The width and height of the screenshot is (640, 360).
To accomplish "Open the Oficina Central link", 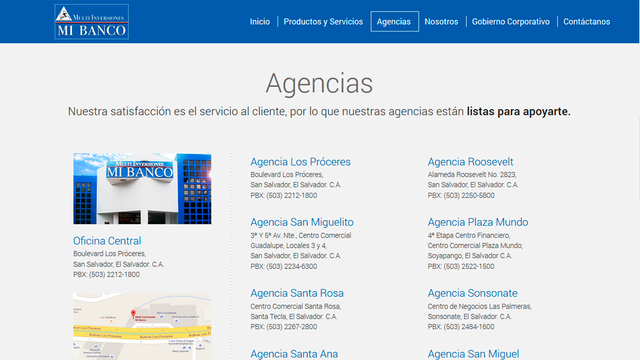I will [x=107, y=241].
